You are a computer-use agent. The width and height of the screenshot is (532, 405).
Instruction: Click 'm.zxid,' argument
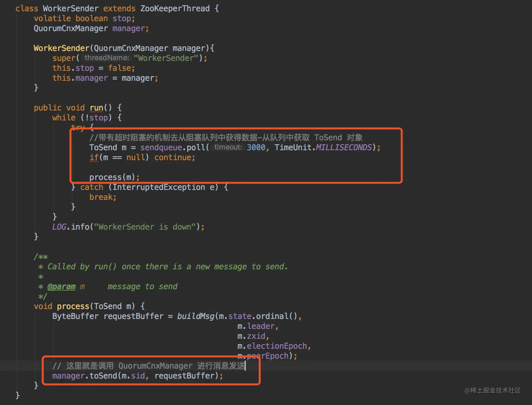point(253,336)
